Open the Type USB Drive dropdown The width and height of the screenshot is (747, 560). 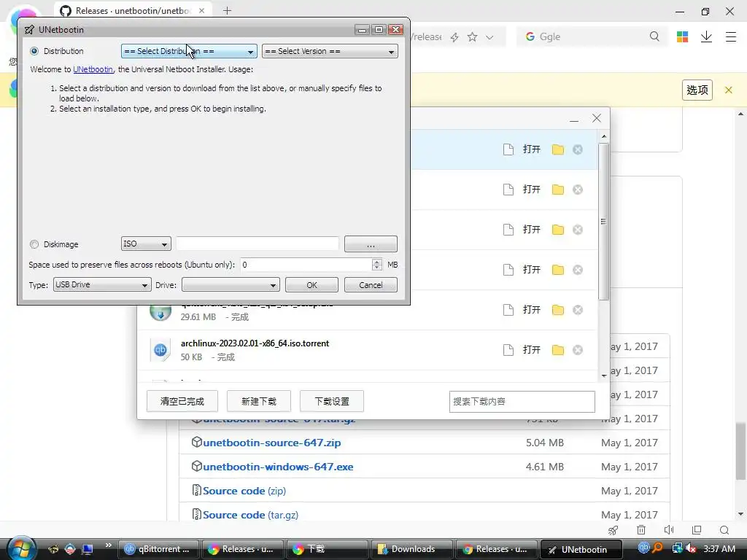102,285
